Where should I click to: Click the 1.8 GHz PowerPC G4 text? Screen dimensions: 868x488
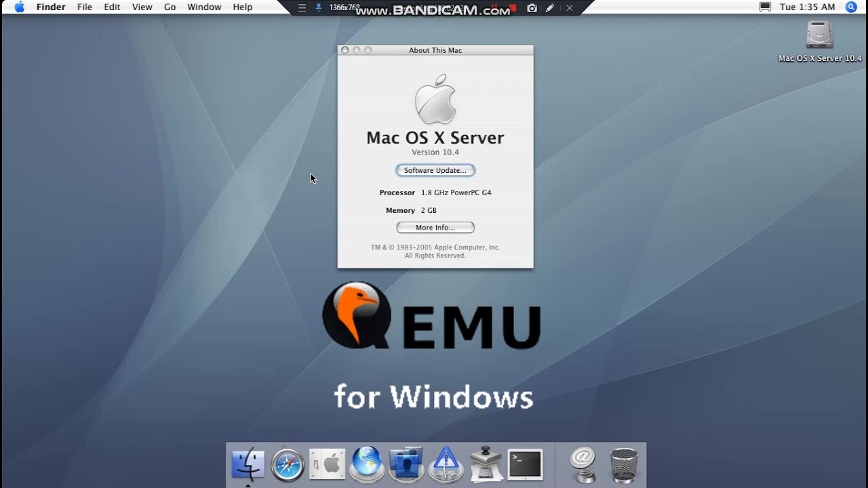coord(456,192)
